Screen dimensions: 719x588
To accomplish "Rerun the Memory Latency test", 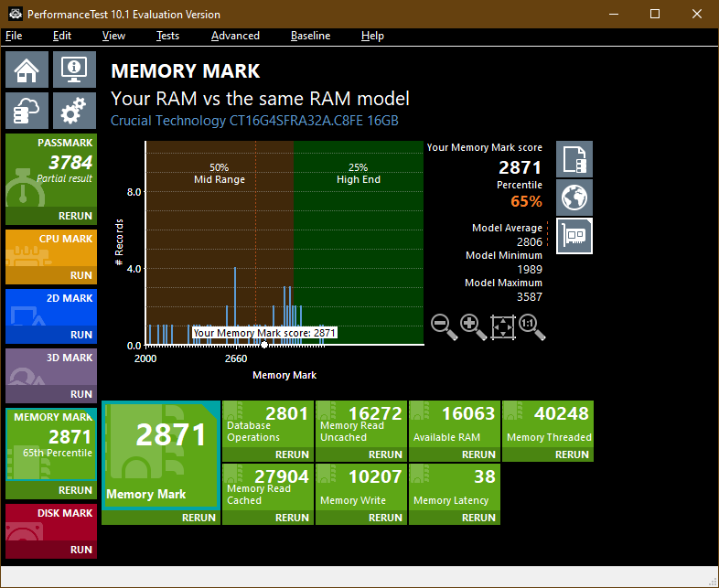I will click(x=455, y=518).
